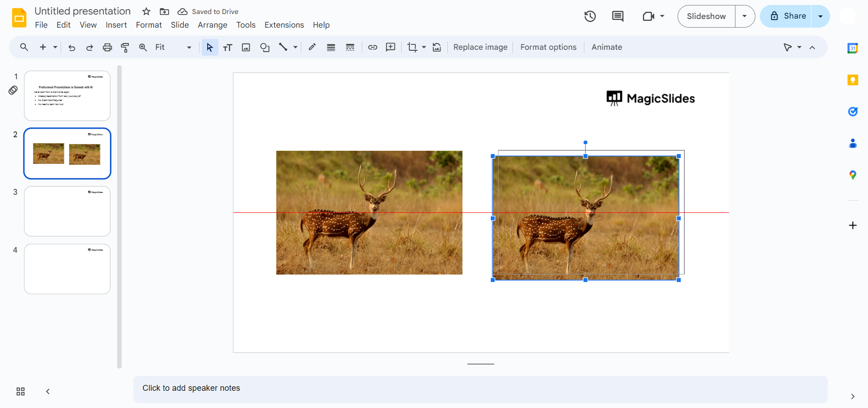Switch to grid view of slides

click(20, 392)
